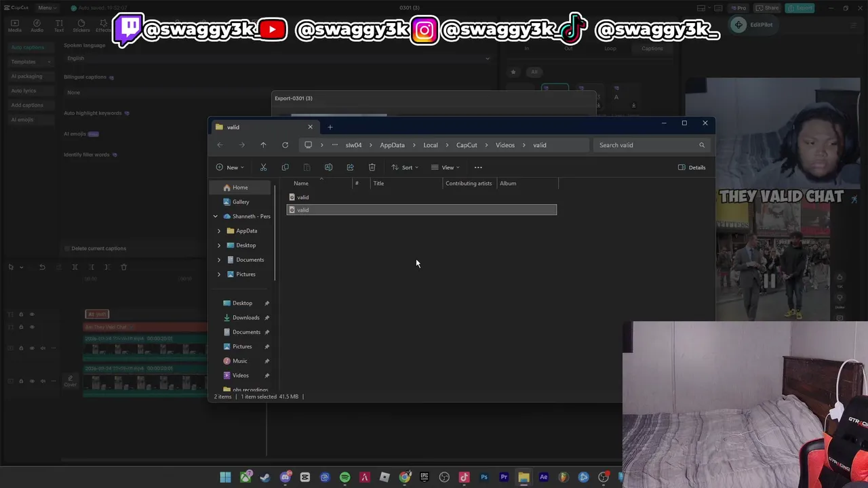Open After Effects from the taskbar
The image size is (868, 488).
543,477
